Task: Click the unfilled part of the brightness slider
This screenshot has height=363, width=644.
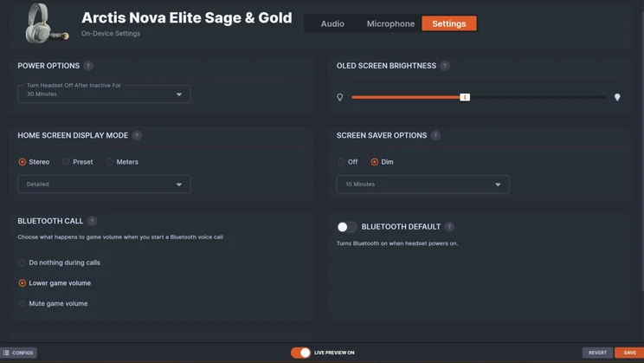Action: pos(538,97)
